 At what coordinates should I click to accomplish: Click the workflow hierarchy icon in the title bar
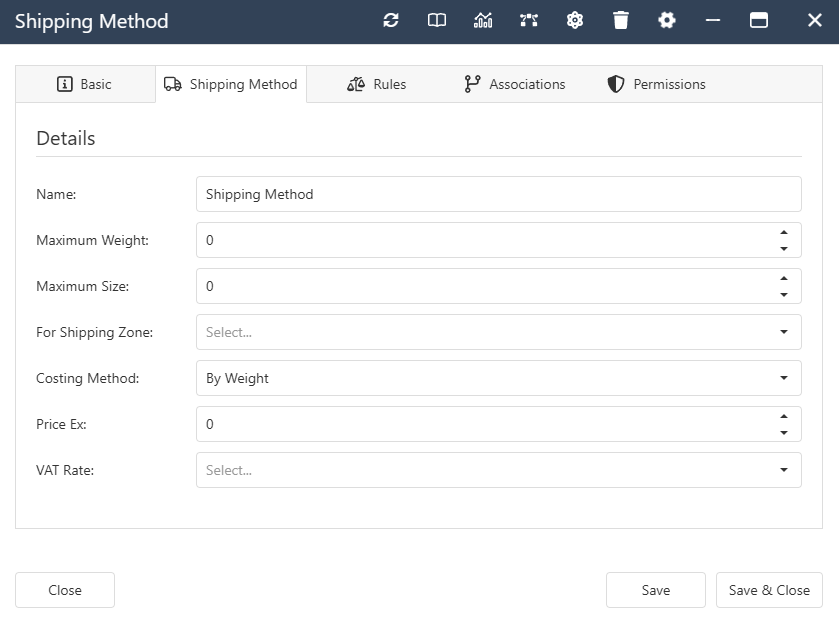tap(529, 20)
